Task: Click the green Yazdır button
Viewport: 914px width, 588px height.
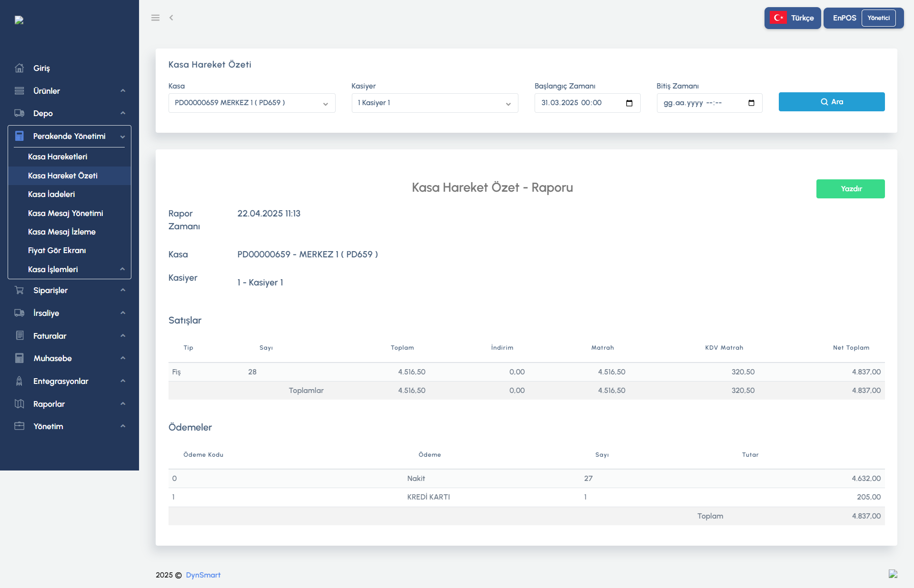Action: (850, 189)
